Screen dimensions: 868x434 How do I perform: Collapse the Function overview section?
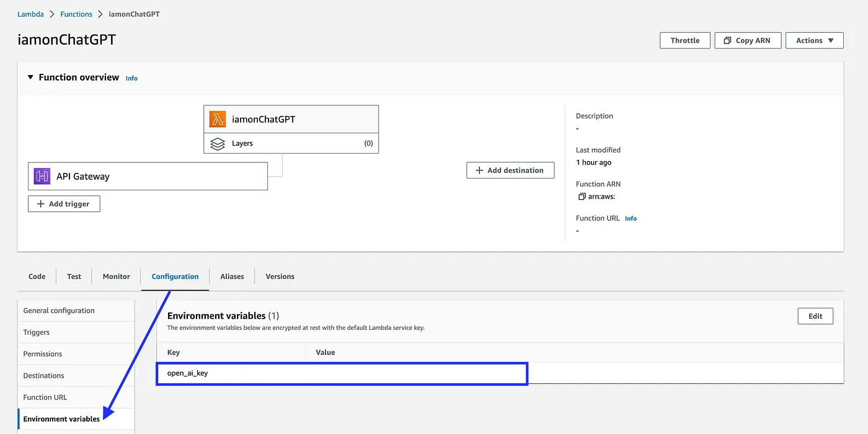(30, 77)
